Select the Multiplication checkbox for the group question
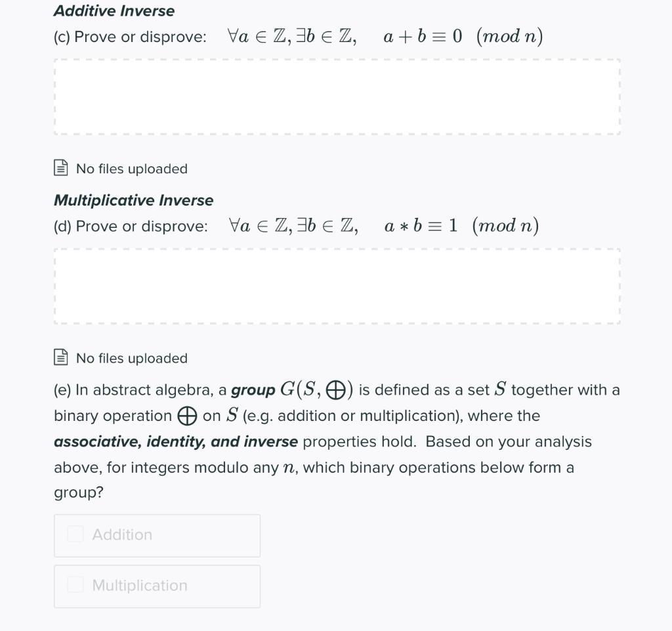672x631 pixels. [x=75, y=585]
